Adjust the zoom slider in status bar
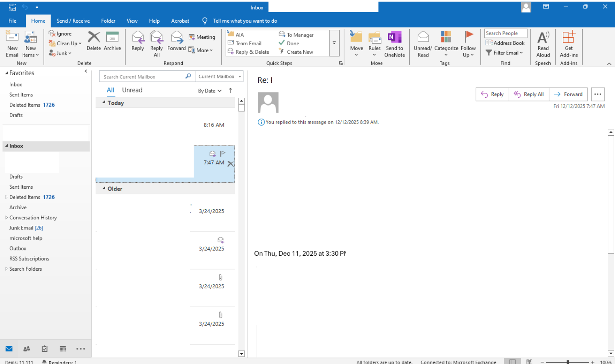Viewport: 615px width, 364px height. (x=568, y=362)
